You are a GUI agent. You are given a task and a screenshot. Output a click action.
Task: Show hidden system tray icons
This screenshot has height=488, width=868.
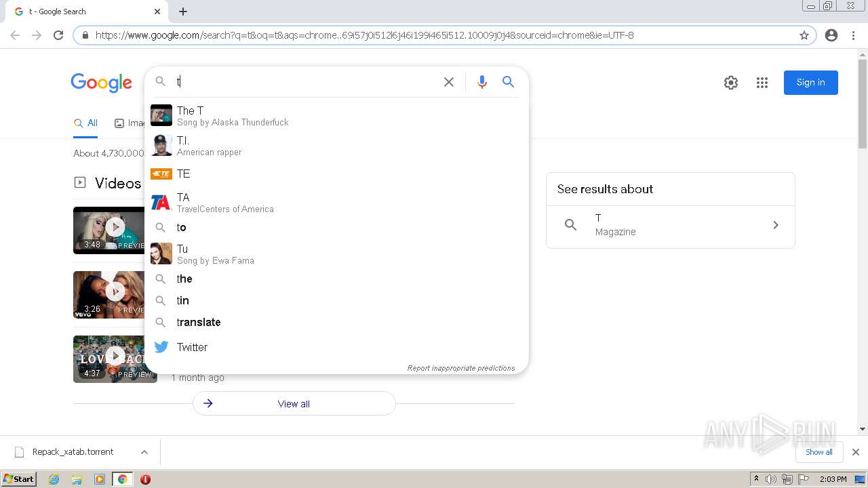point(756,479)
